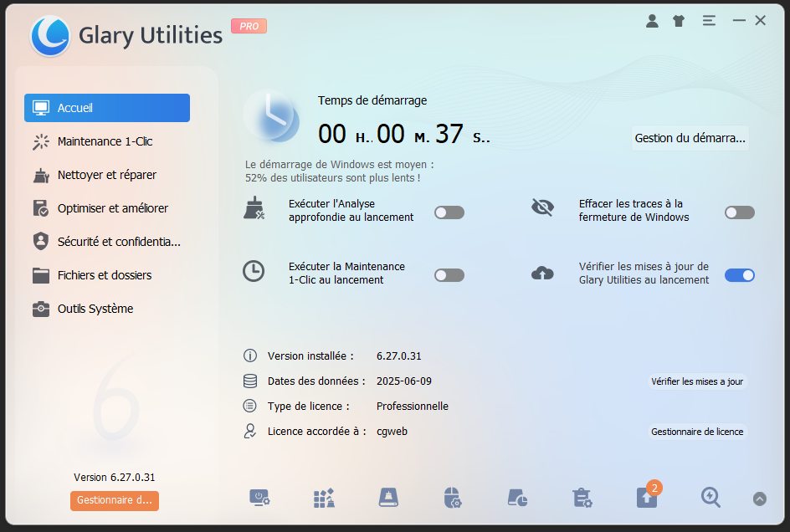Disable Vérifier les mises à jour au lancement switch
790x532 pixels.
tap(740, 275)
